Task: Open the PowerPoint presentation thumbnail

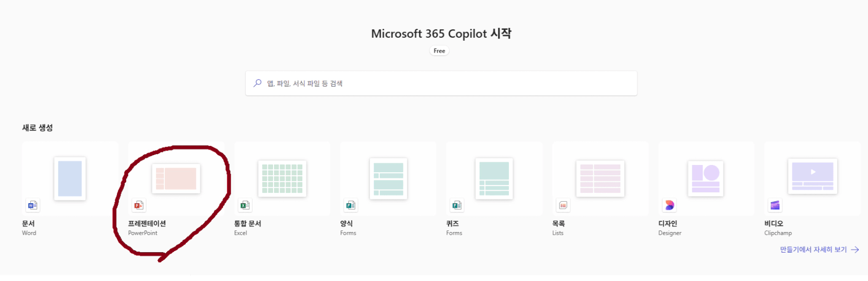Action: click(x=176, y=178)
